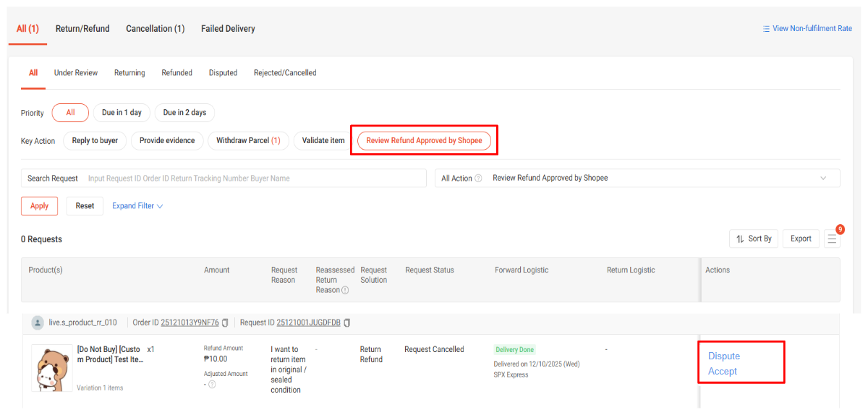Image resolution: width=868 pixels, height=415 pixels.
Task: Open the Sort By menu
Action: [754, 239]
